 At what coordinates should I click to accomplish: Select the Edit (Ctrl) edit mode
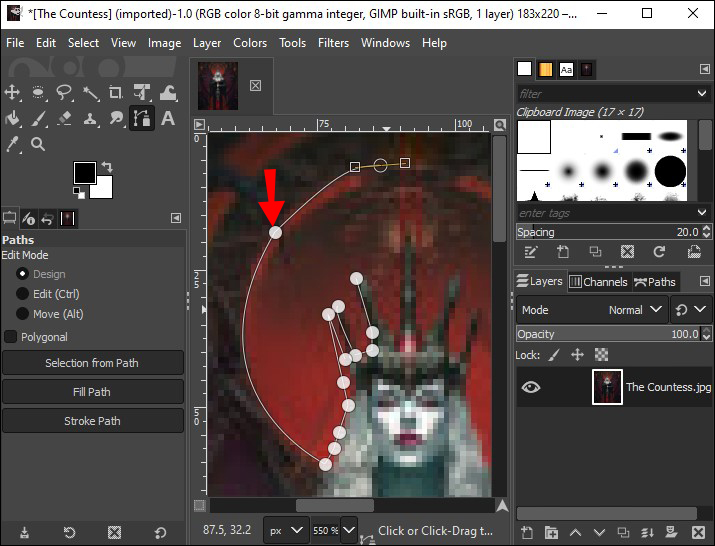coord(22,294)
